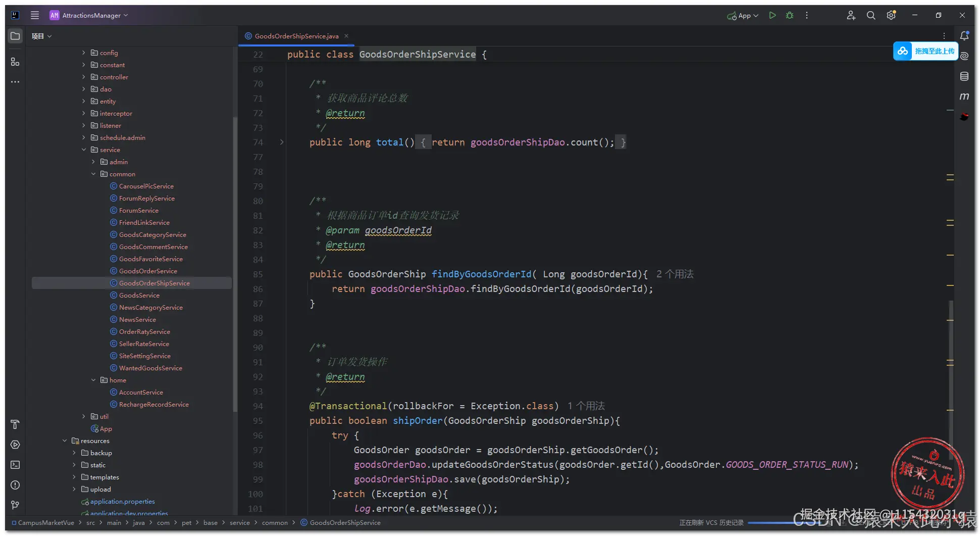Show usages hint '2 个用法'
The height and width of the screenshot is (536, 980).
pyautogui.click(x=675, y=274)
